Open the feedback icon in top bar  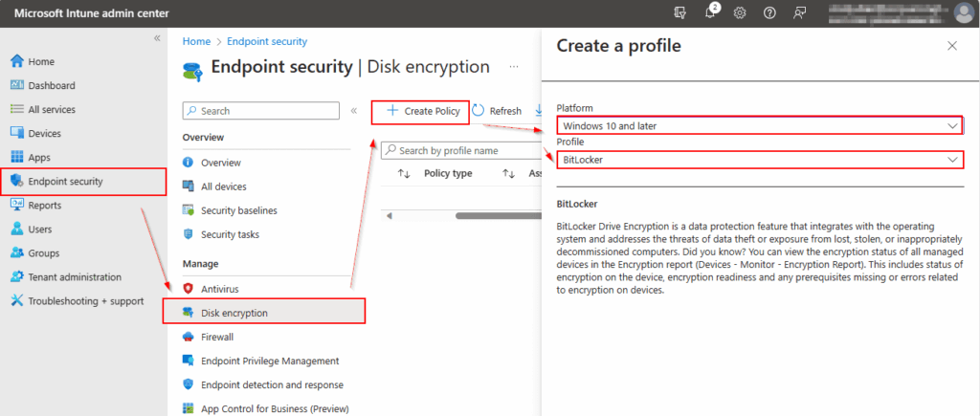799,13
